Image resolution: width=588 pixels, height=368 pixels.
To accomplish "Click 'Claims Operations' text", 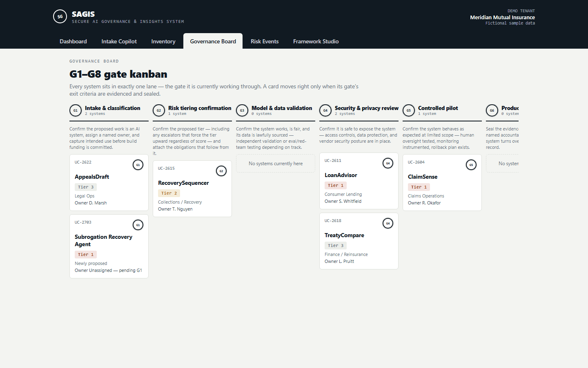I will pos(426,196).
